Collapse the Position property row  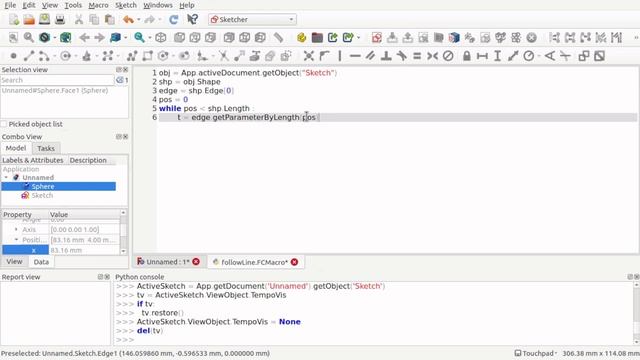click(16, 240)
